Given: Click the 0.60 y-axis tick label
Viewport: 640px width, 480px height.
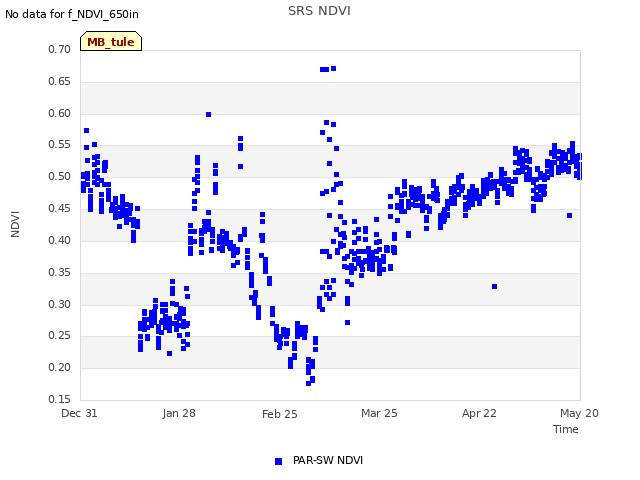Looking at the screenshot, I should [x=60, y=113].
